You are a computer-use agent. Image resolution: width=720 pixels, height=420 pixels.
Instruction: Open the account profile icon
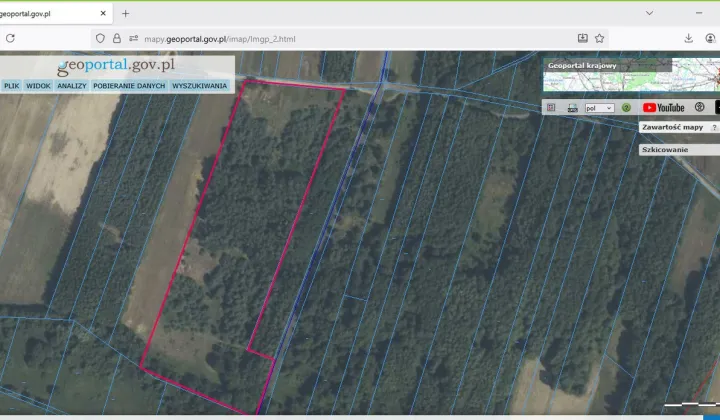coord(710,39)
